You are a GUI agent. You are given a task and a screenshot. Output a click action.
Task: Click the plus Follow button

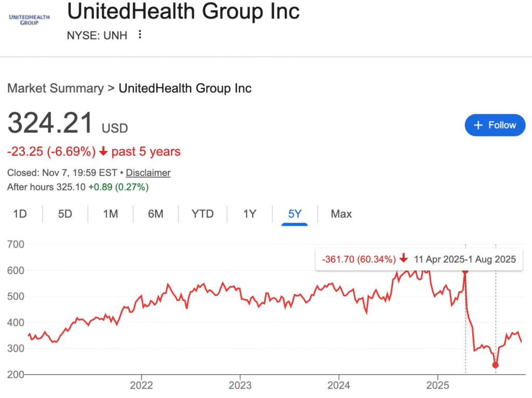pyautogui.click(x=495, y=125)
